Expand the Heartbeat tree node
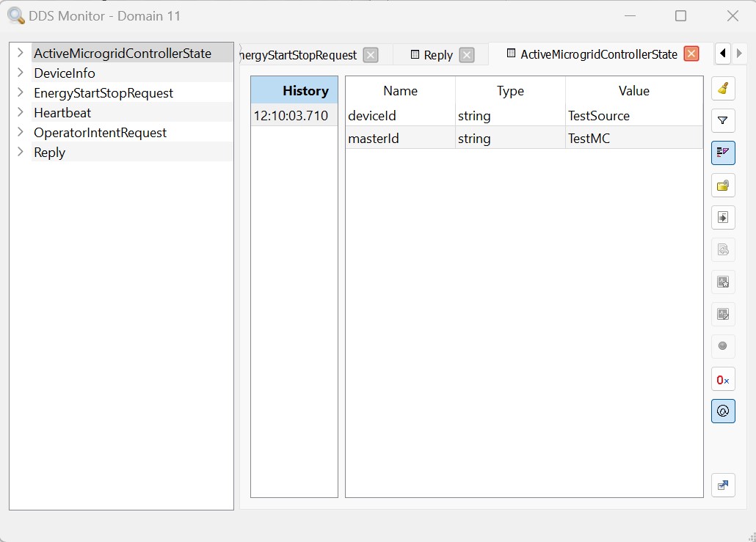The height and width of the screenshot is (542, 756). click(x=21, y=112)
